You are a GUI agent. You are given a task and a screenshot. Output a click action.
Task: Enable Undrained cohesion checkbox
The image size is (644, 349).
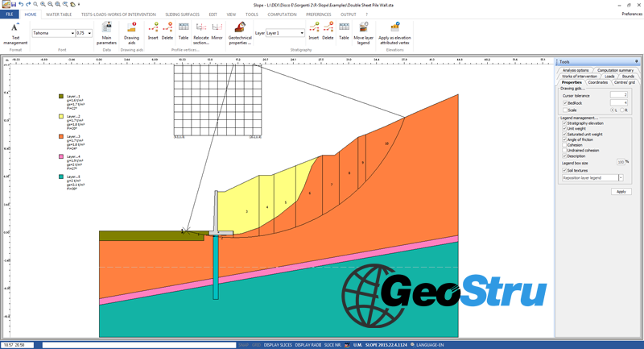[x=564, y=151]
